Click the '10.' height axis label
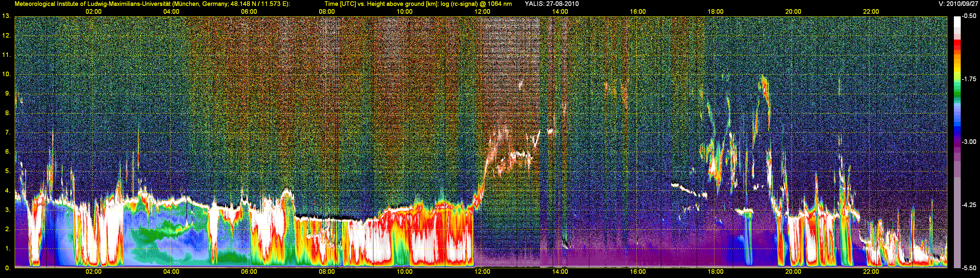The height and width of the screenshot is (278, 980). (x=6, y=74)
